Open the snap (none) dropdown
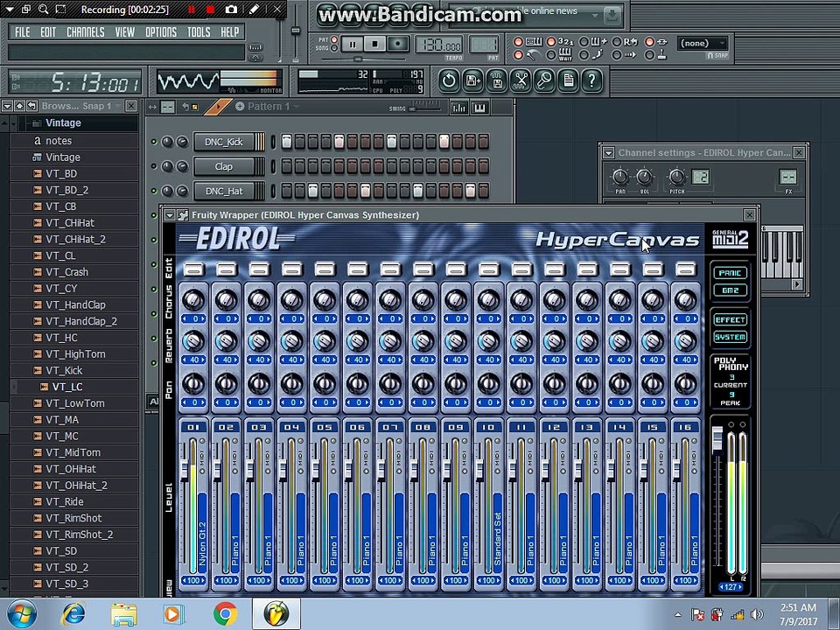 pyautogui.click(x=703, y=43)
